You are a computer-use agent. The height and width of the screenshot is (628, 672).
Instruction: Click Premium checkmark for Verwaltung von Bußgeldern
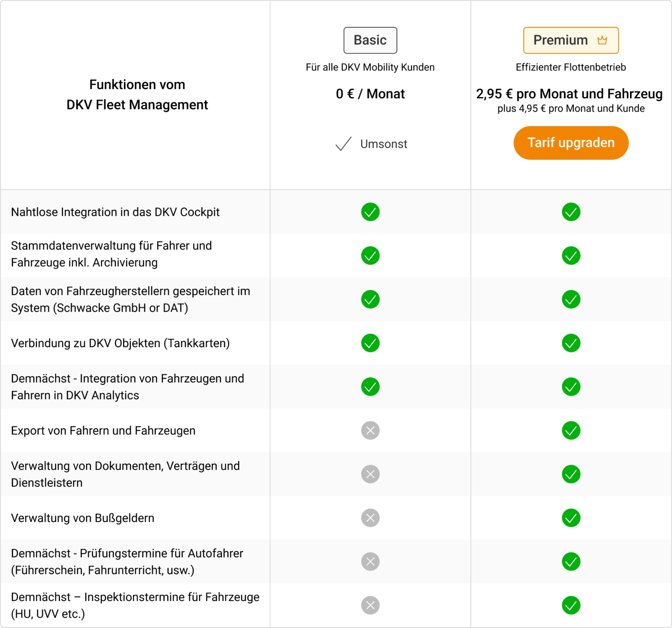(x=571, y=518)
